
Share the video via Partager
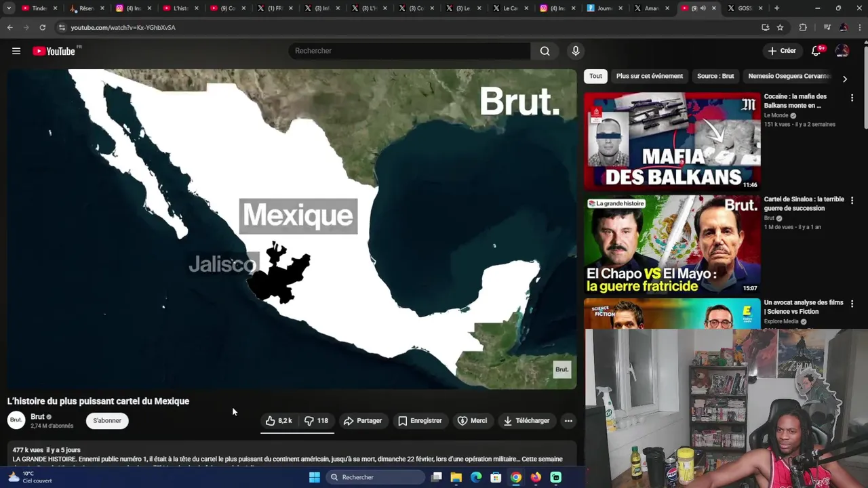[363, 421]
